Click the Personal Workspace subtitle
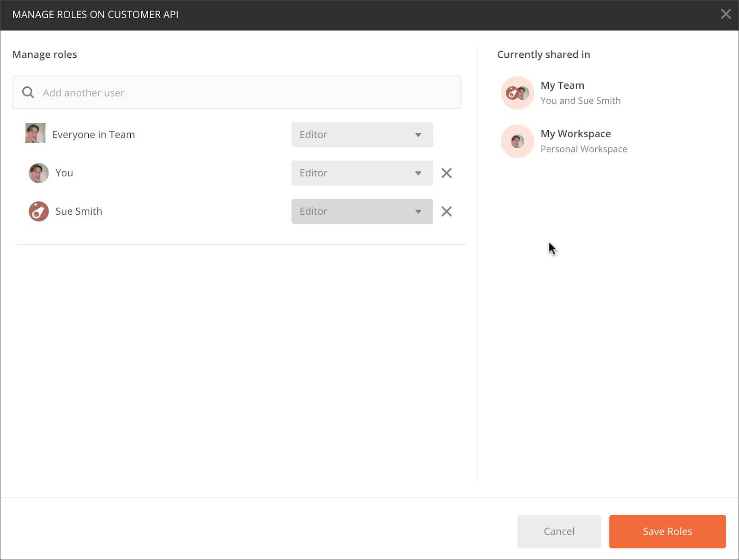 [x=584, y=149]
